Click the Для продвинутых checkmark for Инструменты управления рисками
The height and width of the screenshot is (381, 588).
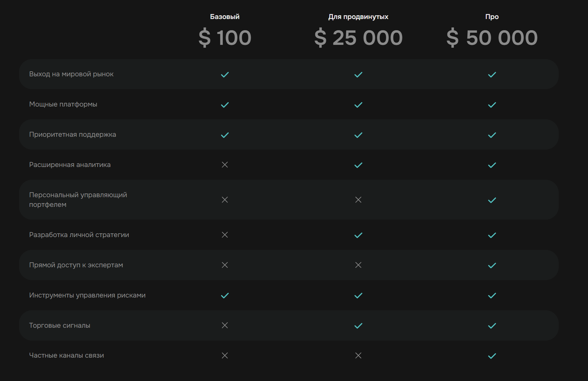[358, 296]
